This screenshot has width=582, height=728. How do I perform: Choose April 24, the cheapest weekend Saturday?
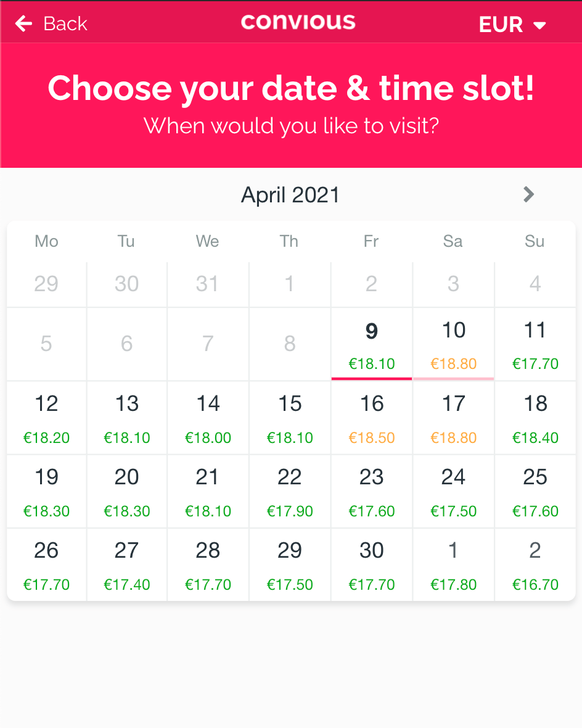(453, 491)
